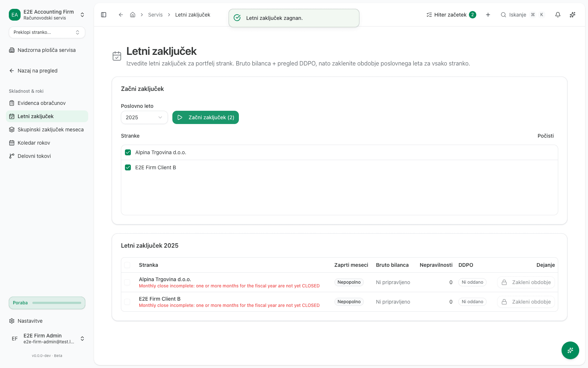Image resolution: width=588 pixels, height=368 pixels.
Task: Open Skupinski zaključek meseca menu item
Action: click(47, 130)
